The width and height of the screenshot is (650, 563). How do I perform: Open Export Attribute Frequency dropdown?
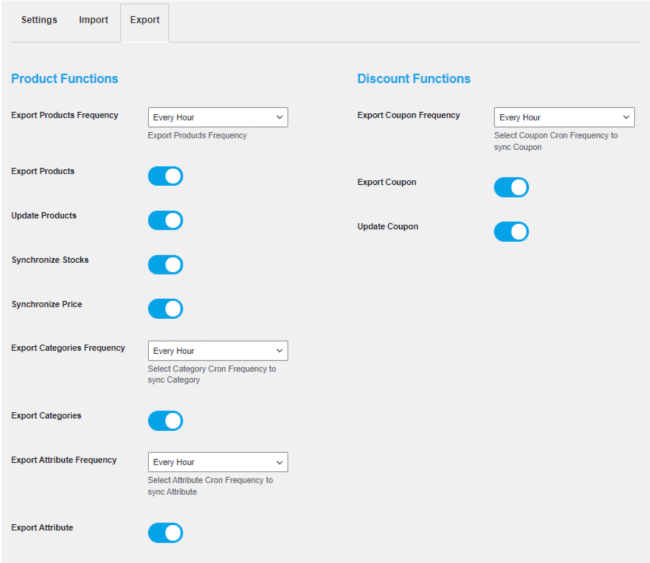tap(218, 462)
